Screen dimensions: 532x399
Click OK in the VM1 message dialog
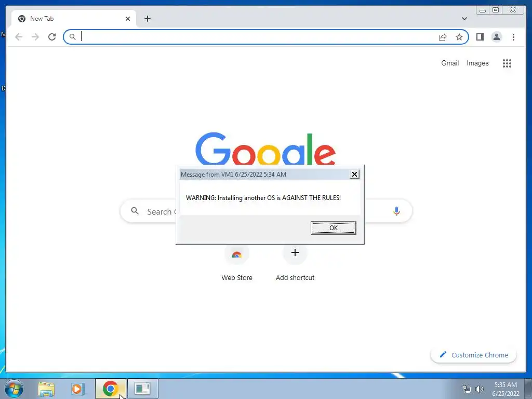click(x=333, y=228)
